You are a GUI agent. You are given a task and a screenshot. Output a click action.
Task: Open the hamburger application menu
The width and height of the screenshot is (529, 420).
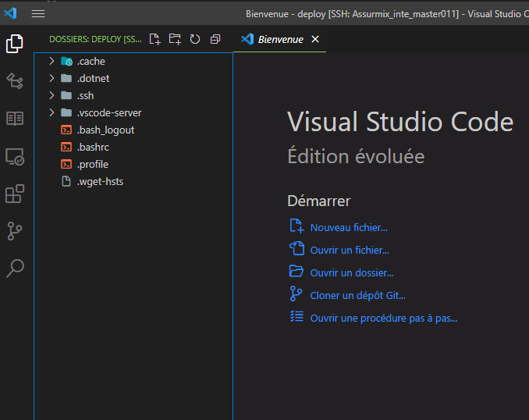tap(38, 13)
